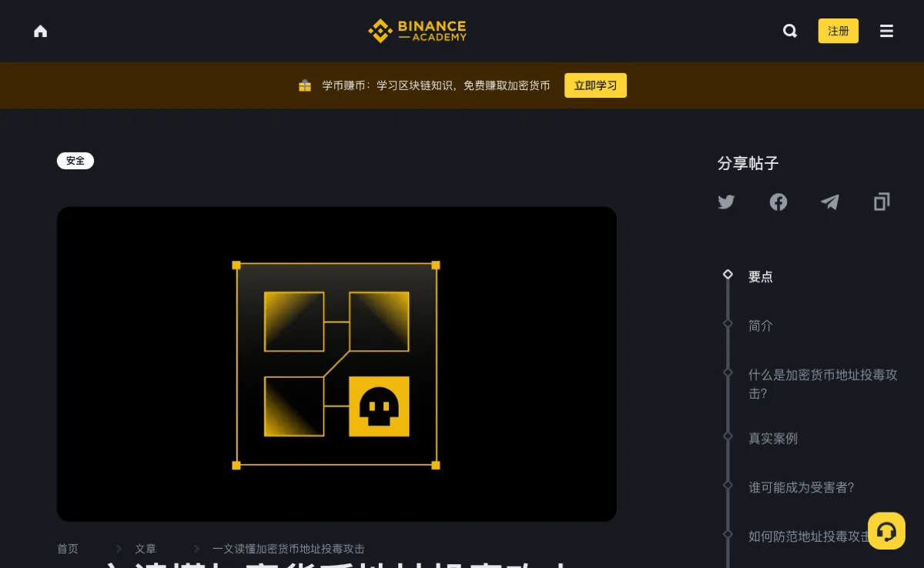Open the Binance Academy logo link
The height and width of the screenshot is (568, 924).
pyautogui.click(x=417, y=31)
